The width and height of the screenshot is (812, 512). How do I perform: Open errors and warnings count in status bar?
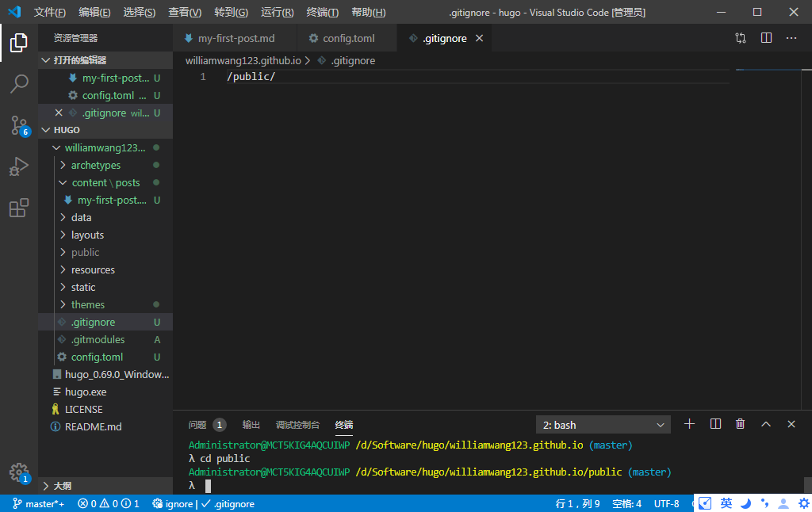point(108,504)
